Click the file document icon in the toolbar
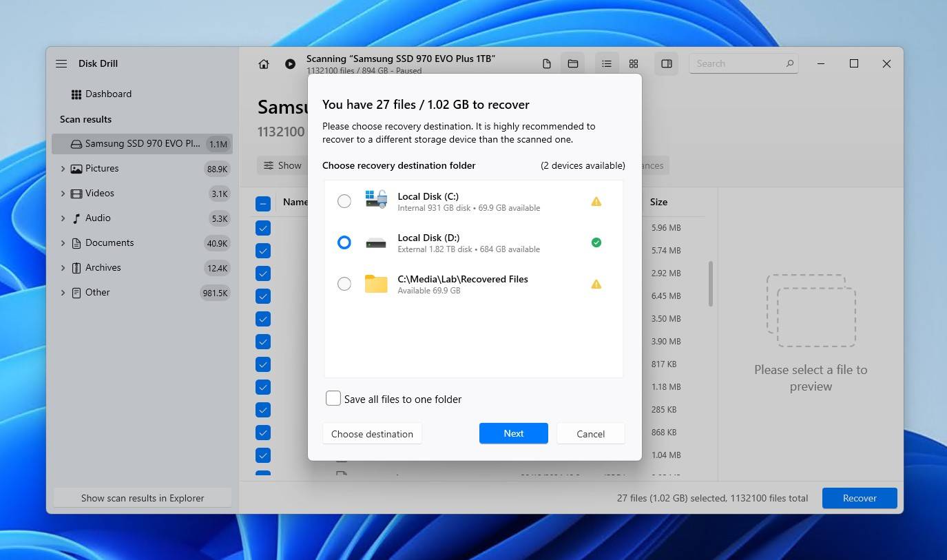This screenshot has height=560, width=947. tap(546, 63)
